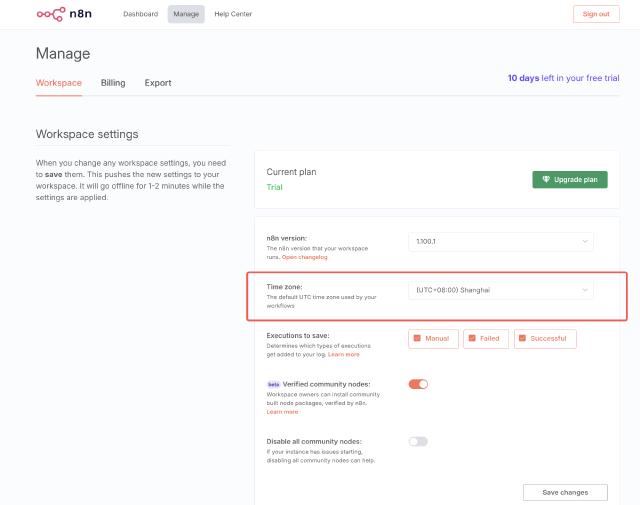Switch to the Export tab
Screen dimensions: 640x505
(158, 83)
